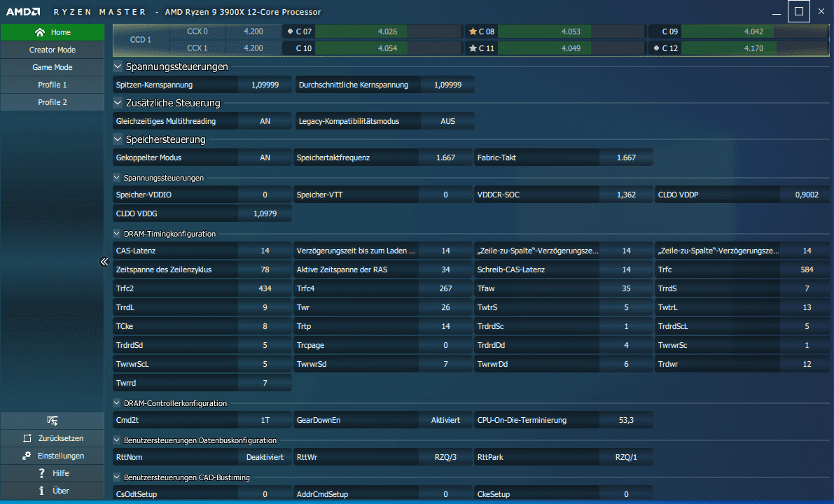Click the Zeitspanne des Zeilenzyklus value 78
Screen dimensions: 834x504
[265, 269]
